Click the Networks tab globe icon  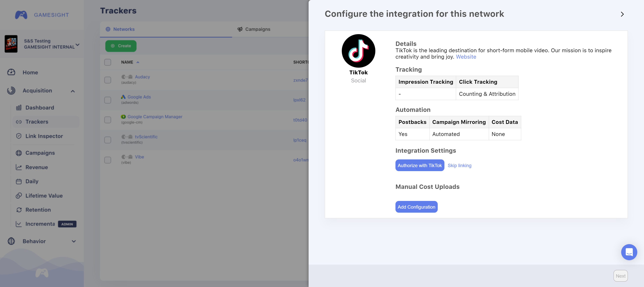(108, 29)
